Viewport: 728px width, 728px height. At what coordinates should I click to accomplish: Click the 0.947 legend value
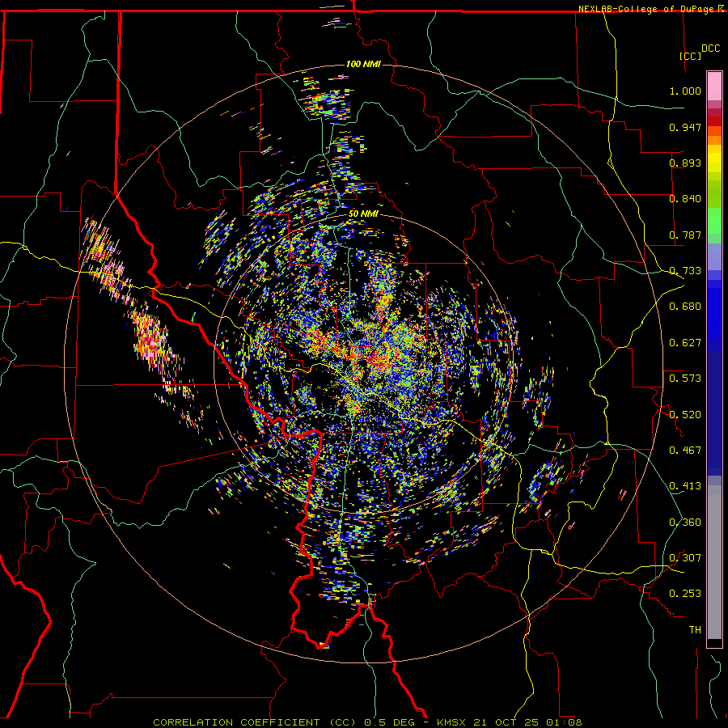685,127
